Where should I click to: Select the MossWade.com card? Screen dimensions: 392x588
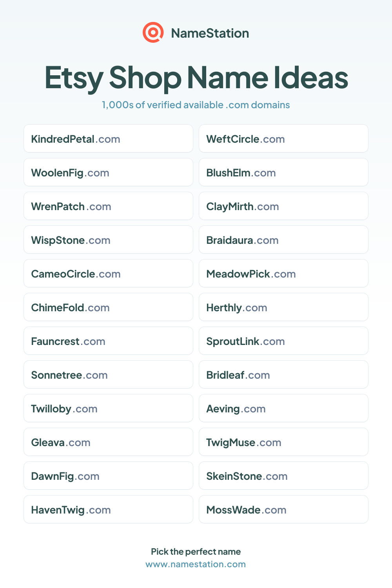[x=283, y=509]
